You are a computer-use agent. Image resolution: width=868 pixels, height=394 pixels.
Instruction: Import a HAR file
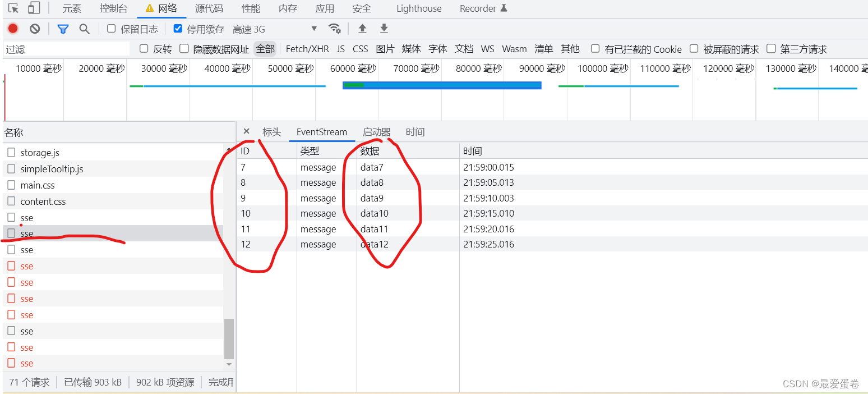(362, 29)
